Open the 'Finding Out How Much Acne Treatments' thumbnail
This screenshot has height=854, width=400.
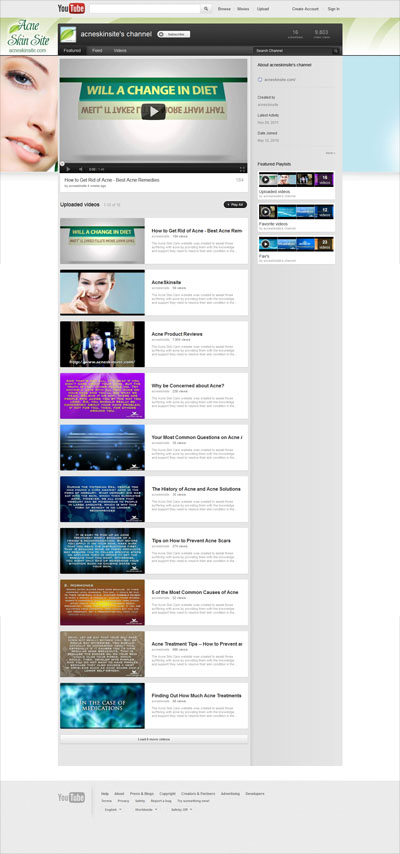pyautogui.click(x=102, y=705)
